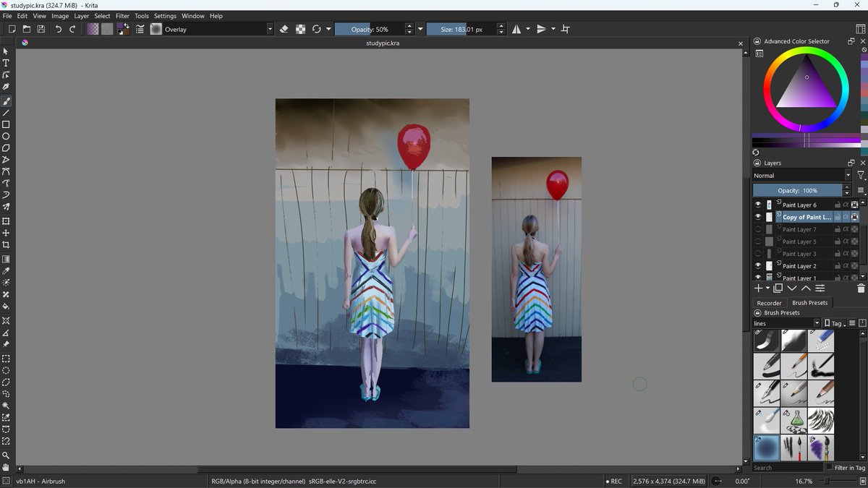The image size is (868, 488).
Task: Open the Filter menu
Action: [x=123, y=16]
